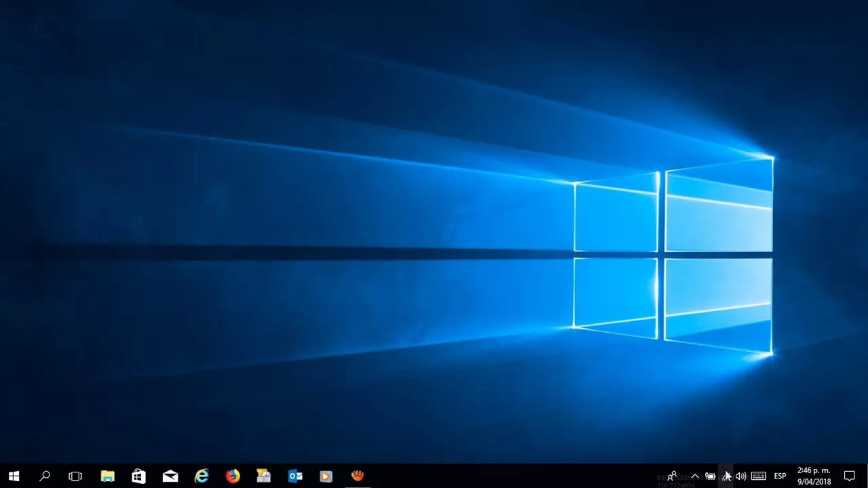Open the People icon in system tray
The height and width of the screenshot is (488, 868).
673,476
